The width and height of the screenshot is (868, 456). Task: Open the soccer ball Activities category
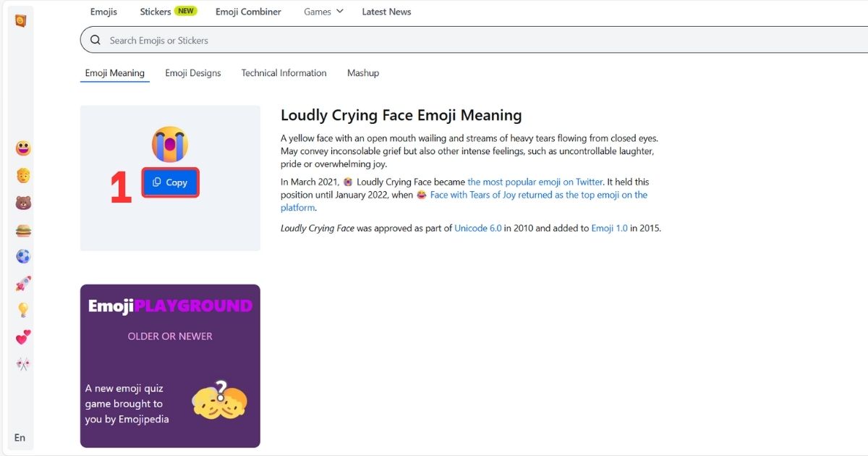[21, 256]
